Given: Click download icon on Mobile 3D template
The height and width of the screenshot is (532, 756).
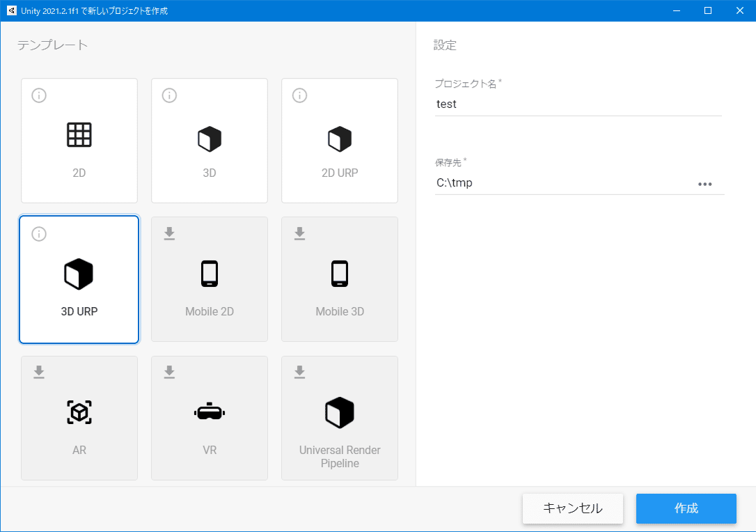Looking at the screenshot, I should click(299, 233).
